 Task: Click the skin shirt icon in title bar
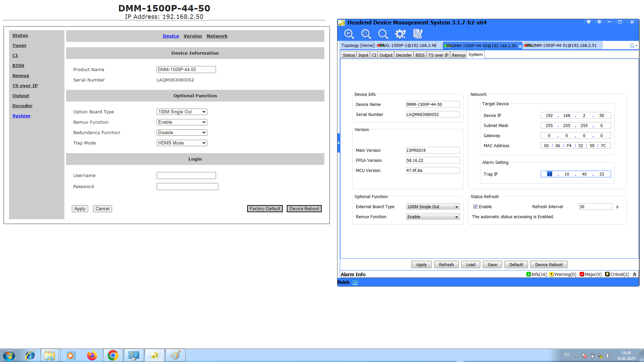(588, 22)
